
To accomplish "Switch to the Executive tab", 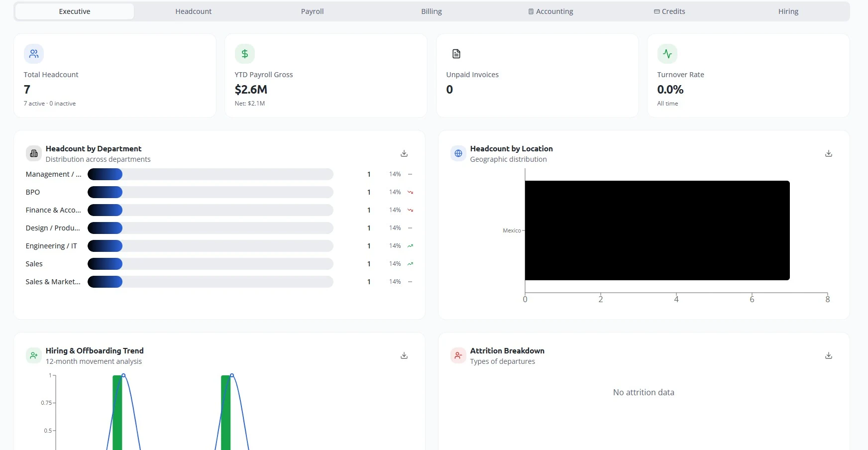I will (x=75, y=11).
